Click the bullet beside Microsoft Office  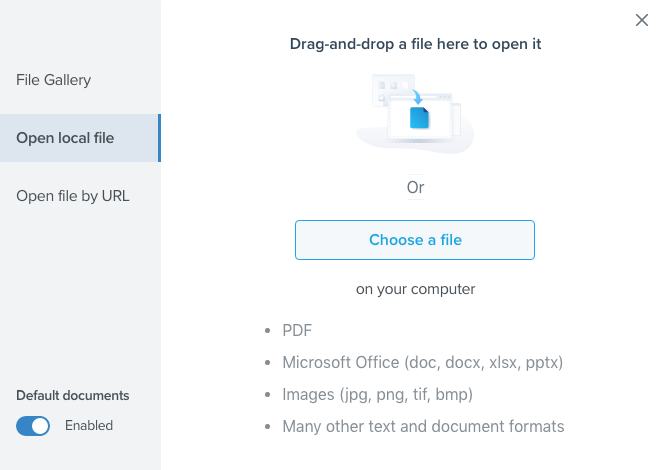[267, 362]
